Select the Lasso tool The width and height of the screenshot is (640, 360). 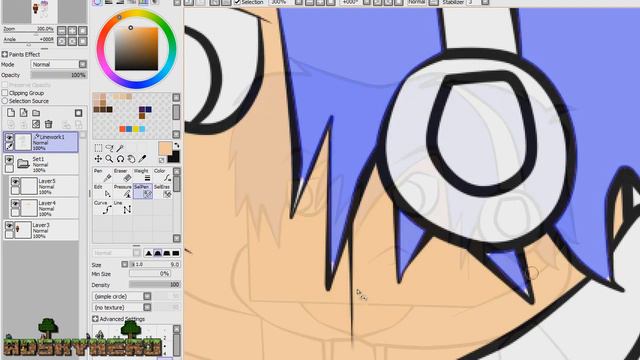pyautogui.click(x=109, y=148)
